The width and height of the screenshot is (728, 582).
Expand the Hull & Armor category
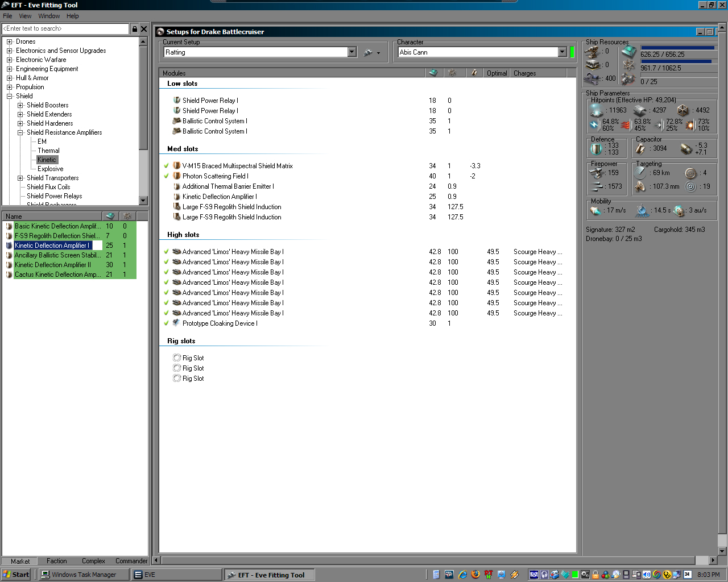pos(10,78)
